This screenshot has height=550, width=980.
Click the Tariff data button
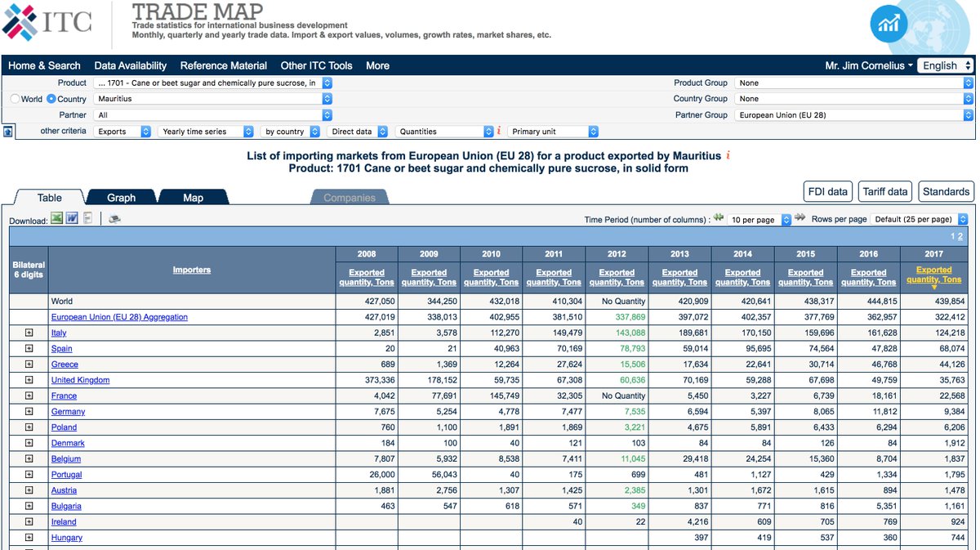885,191
